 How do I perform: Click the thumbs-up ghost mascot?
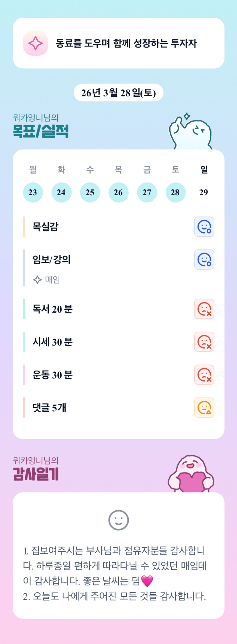click(190, 133)
